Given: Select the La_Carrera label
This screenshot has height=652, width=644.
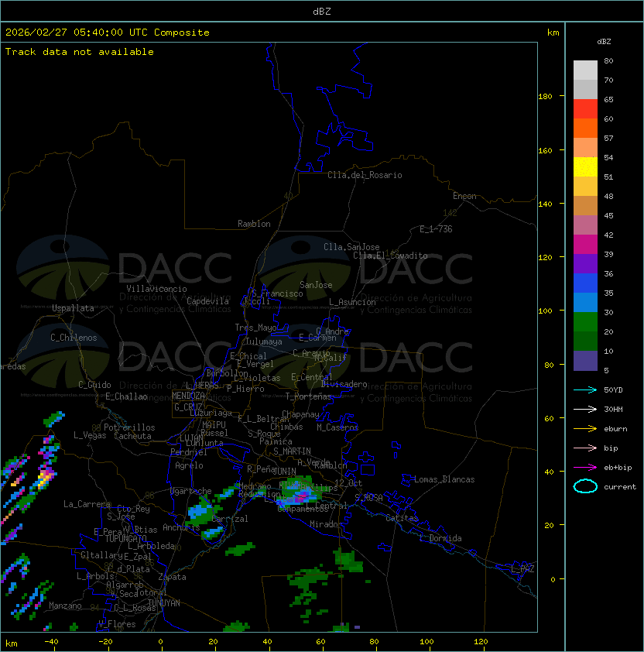Looking at the screenshot, I should (87, 504).
